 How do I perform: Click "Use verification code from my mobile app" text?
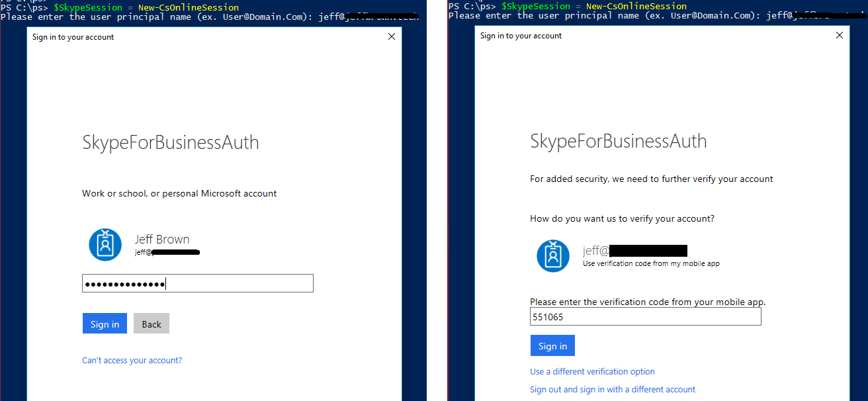[651, 263]
